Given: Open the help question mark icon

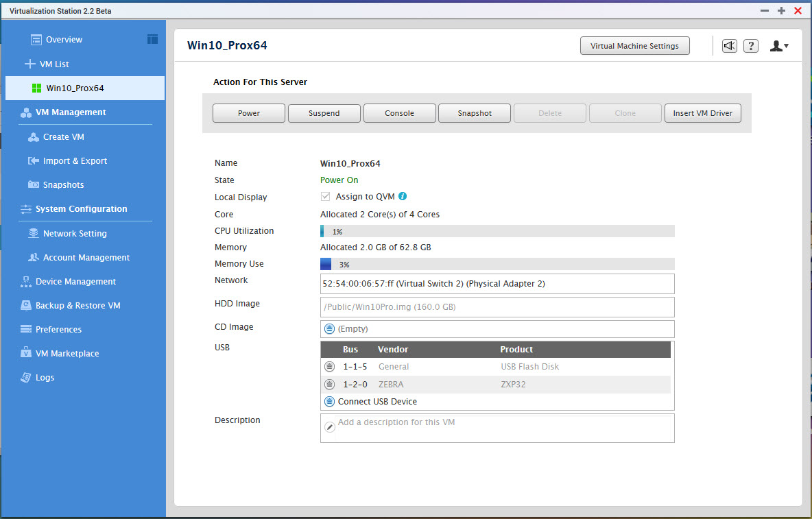Looking at the screenshot, I should tap(751, 46).
